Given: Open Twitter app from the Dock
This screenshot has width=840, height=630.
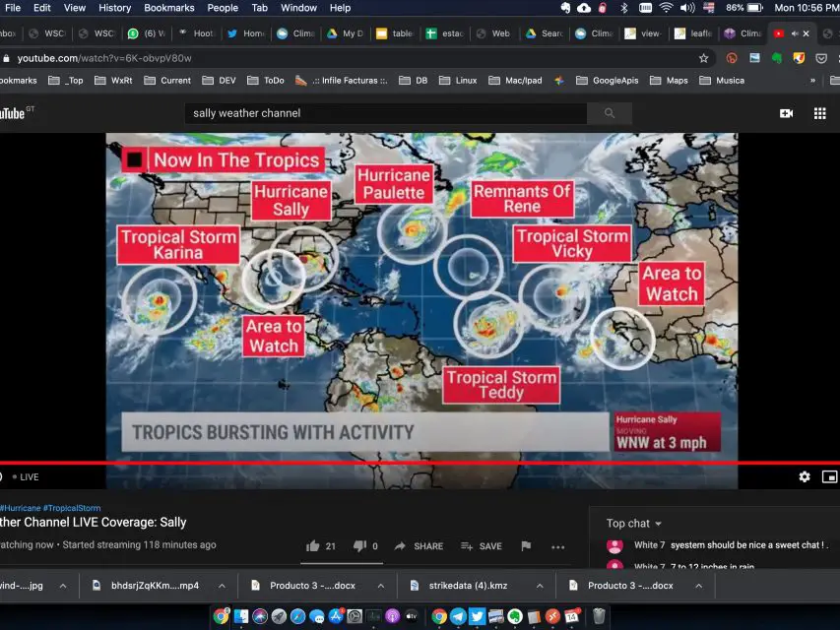Looking at the screenshot, I should (477, 616).
